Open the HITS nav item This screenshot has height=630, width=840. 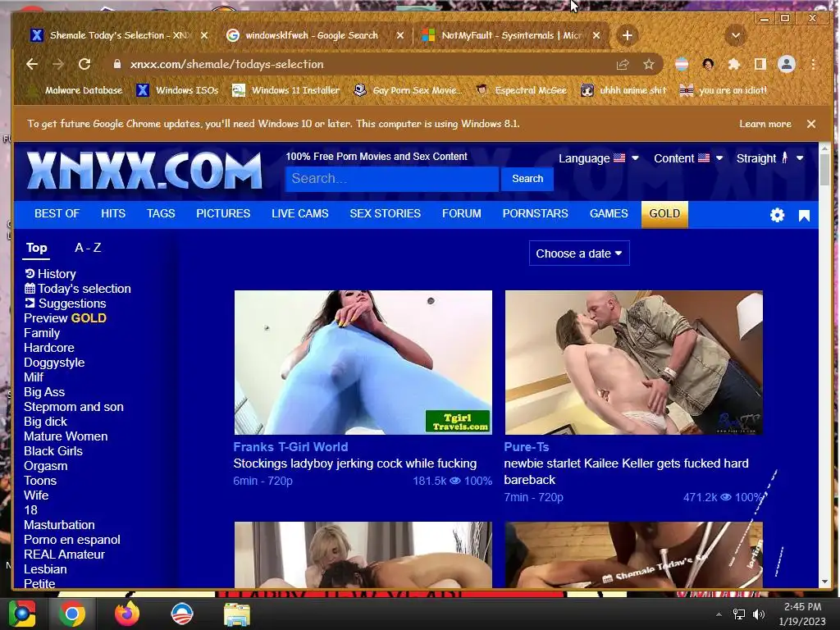(113, 213)
